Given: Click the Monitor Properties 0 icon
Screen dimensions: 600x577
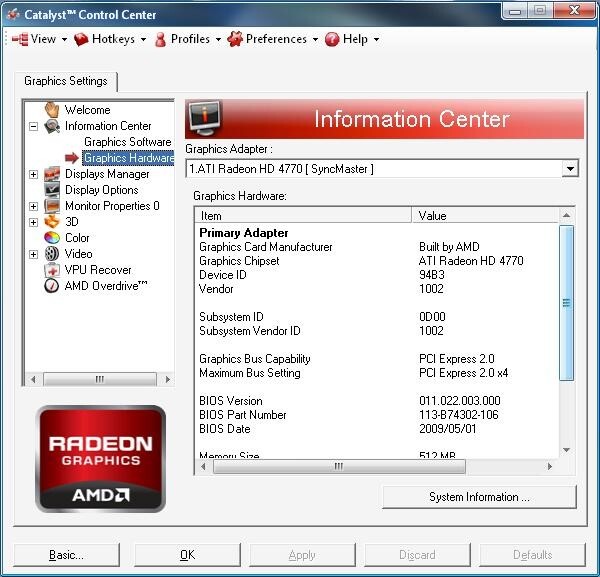Looking at the screenshot, I should point(52,206).
